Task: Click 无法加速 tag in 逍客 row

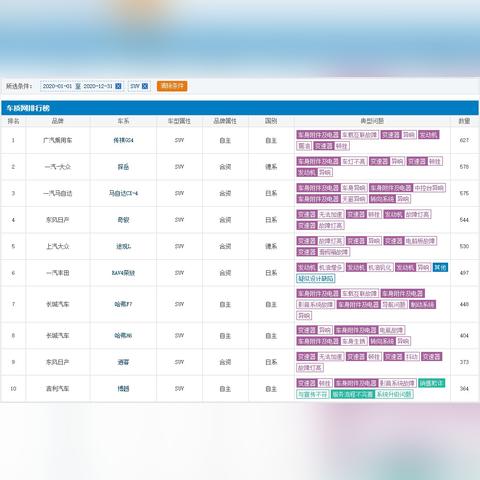Action: click(330, 357)
